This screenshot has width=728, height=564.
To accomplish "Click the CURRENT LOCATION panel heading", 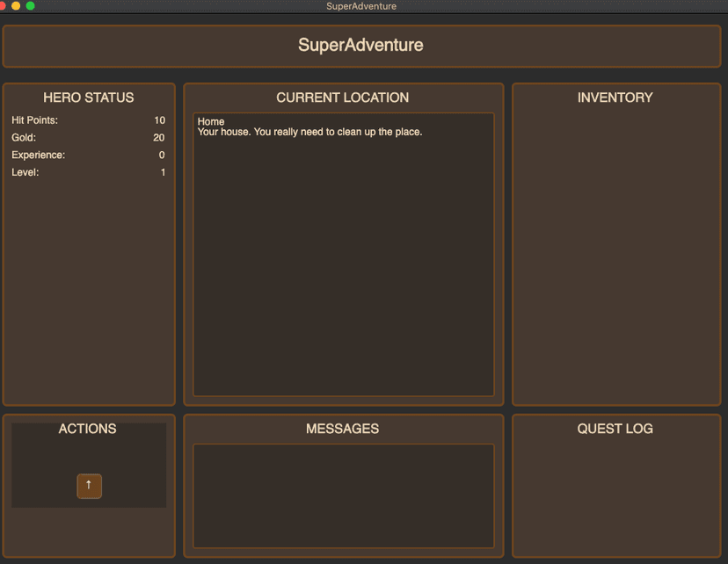I will click(x=342, y=98).
